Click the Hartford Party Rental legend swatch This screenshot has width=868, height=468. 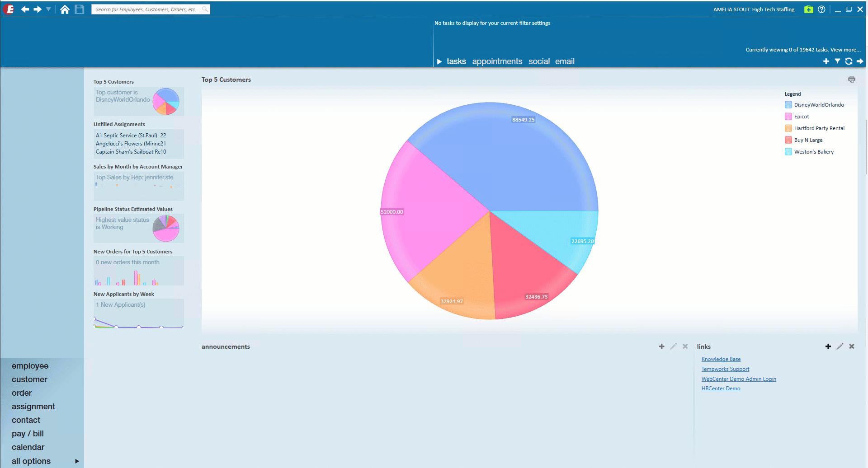click(788, 128)
